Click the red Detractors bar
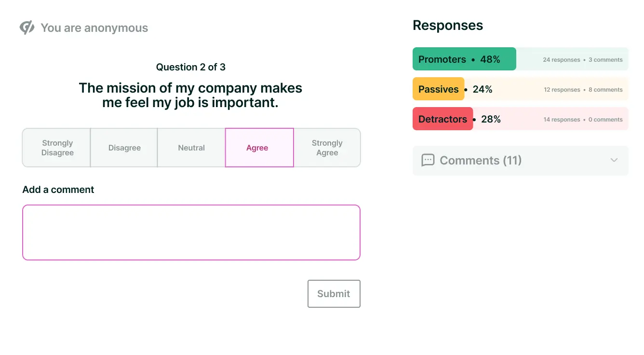Image resolution: width=644 pixels, height=355 pixels. [x=443, y=119]
